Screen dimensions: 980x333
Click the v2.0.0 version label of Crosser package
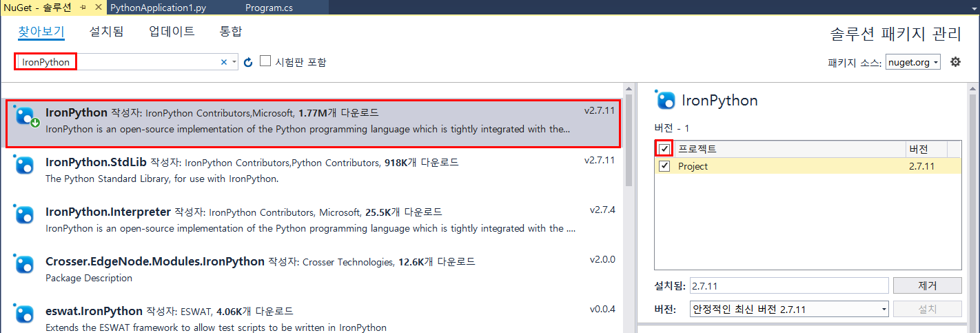pyautogui.click(x=602, y=259)
